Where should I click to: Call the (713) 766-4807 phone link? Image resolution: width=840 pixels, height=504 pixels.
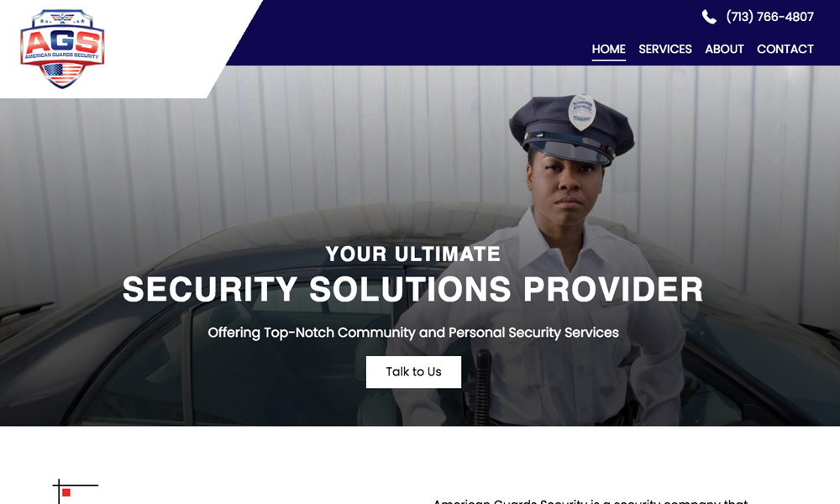coord(769,17)
